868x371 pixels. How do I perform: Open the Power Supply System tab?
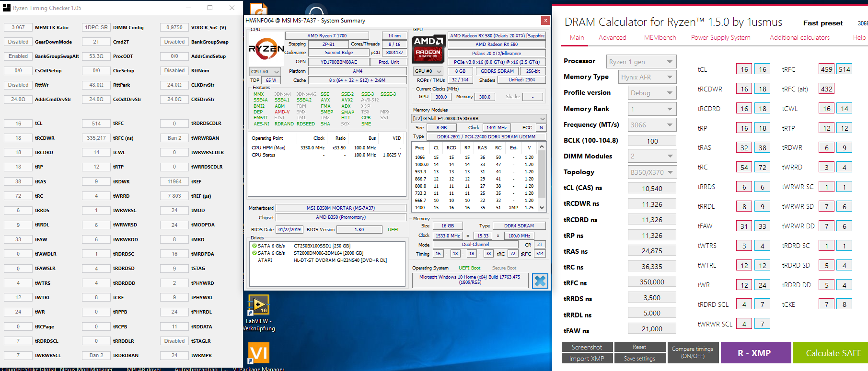tap(720, 37)
